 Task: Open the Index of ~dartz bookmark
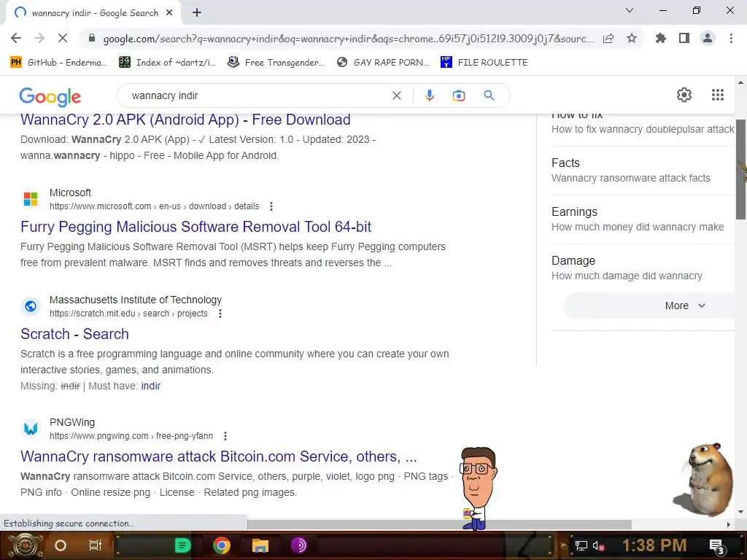167,63
